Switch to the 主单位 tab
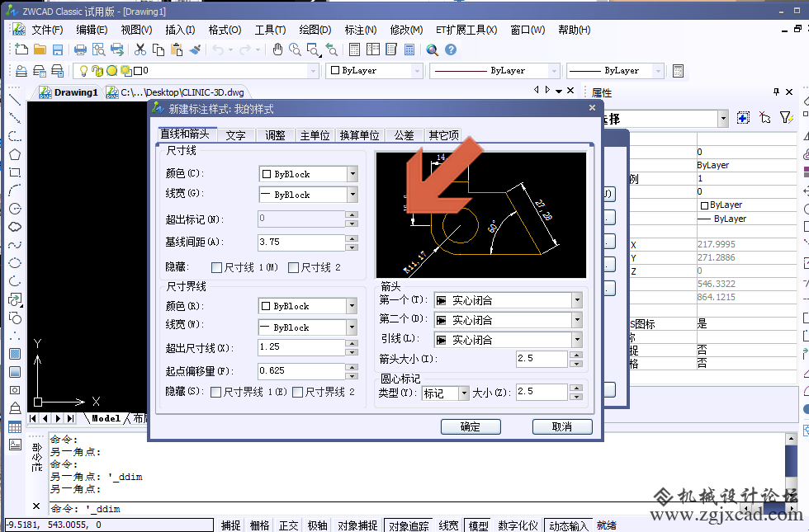 coord(315,135)
